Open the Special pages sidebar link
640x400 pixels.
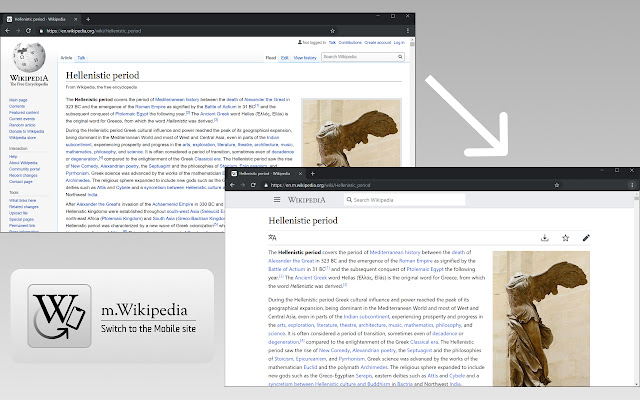(x=21, y=219)
